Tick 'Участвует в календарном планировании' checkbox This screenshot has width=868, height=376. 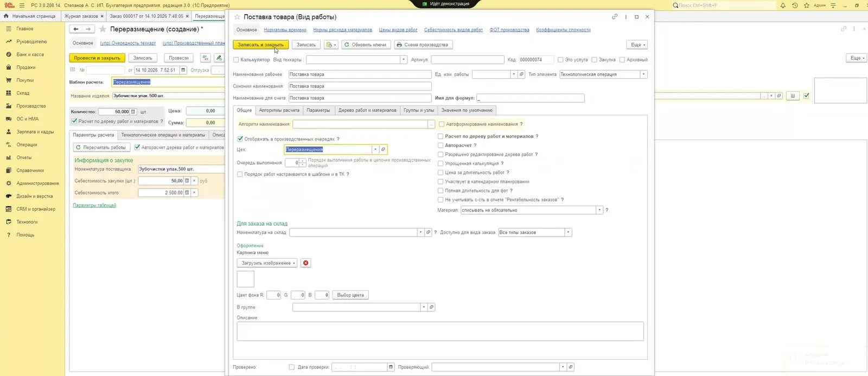pyautogui.click(x=441, y=182)
